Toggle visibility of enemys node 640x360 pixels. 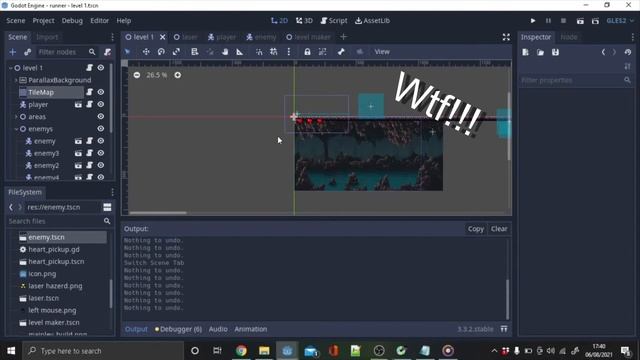point(101,129)
